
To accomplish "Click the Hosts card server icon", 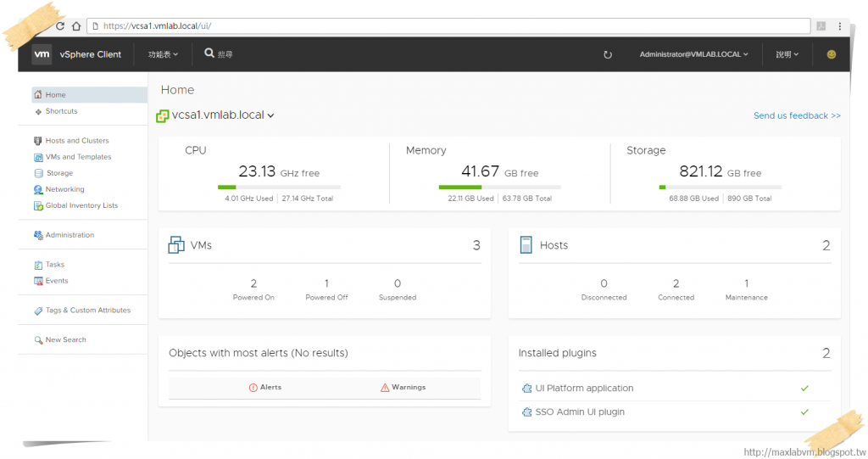I will click(526, 244).
